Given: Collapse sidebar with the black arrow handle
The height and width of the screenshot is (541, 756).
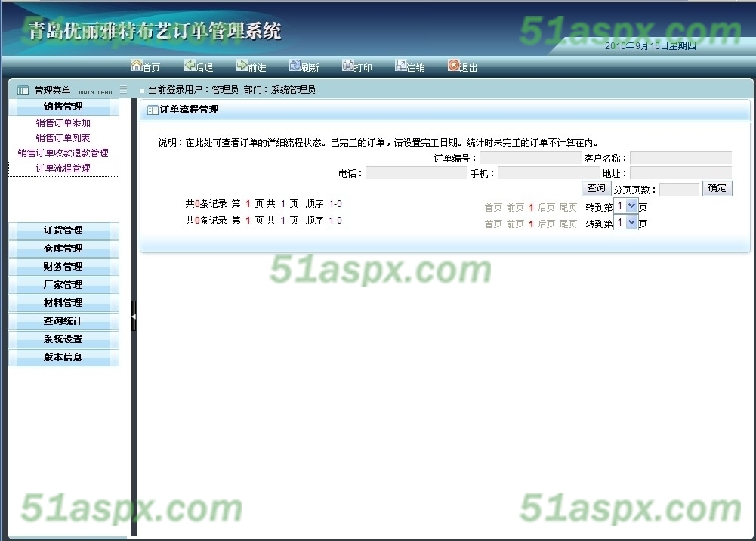Looking at the screenshot, I should tap(134, 317).
